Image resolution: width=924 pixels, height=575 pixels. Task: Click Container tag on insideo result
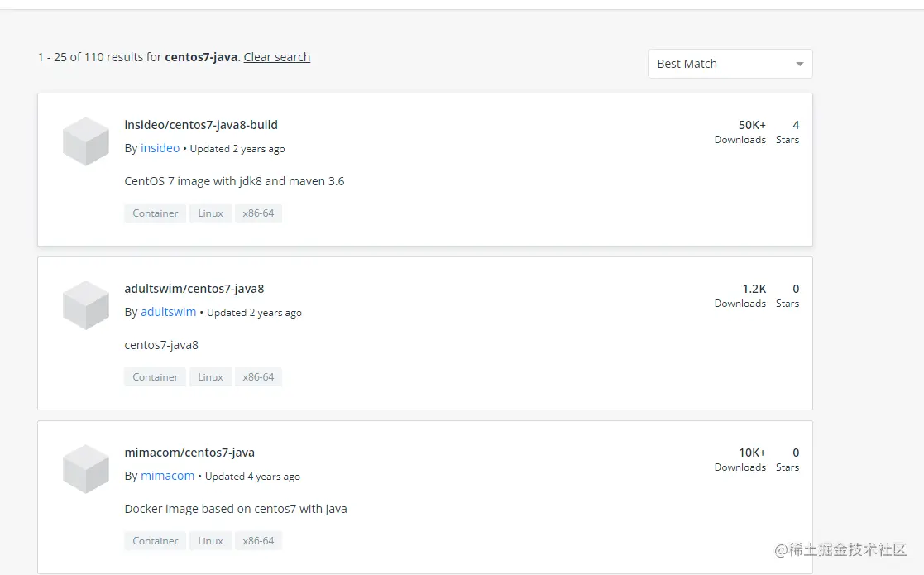[156, 213]
